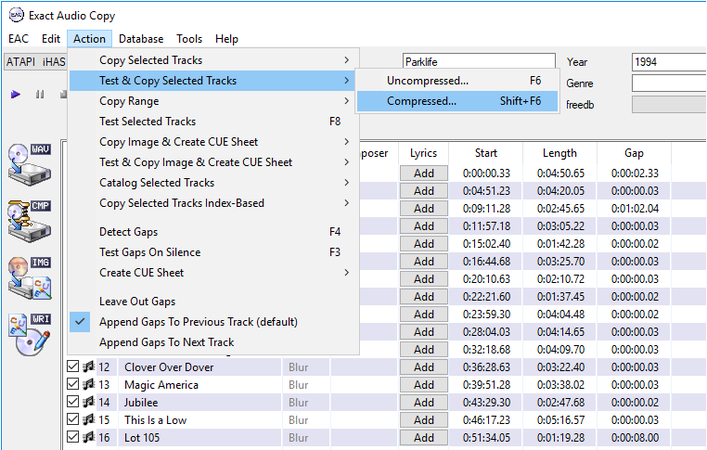
Task: Click the Start column header
Action: point(486,153)
